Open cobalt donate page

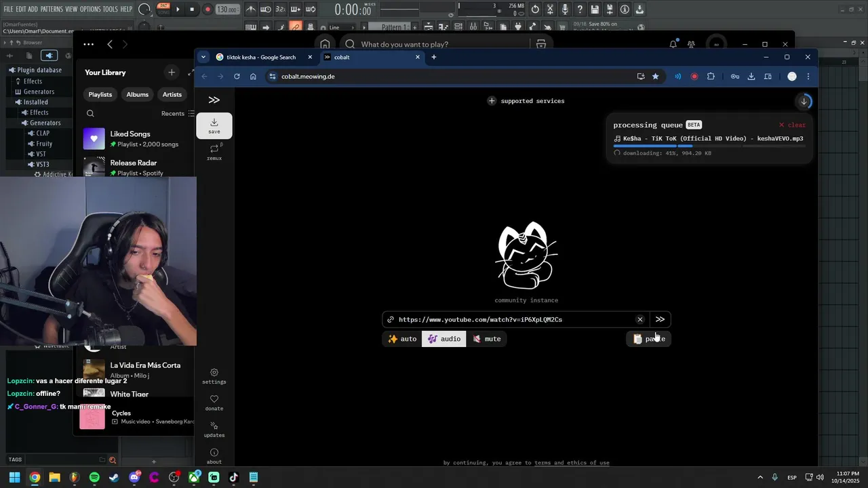click(214, 403)
